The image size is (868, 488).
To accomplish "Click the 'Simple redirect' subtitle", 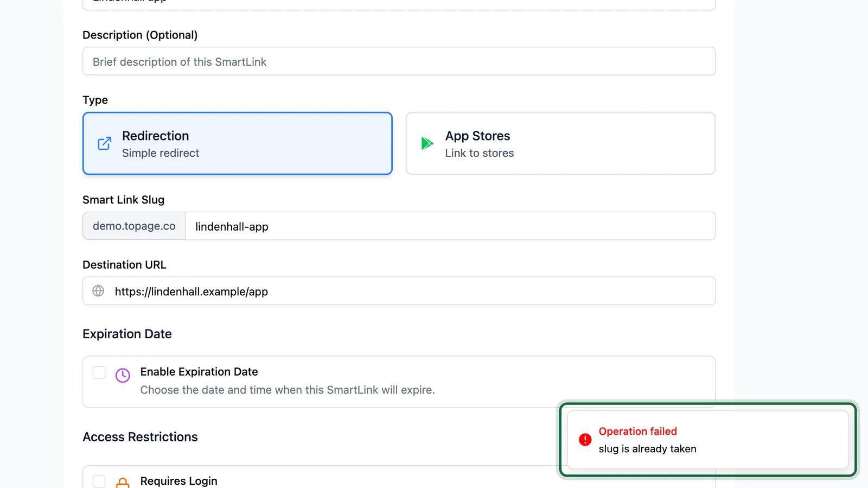I will coord(161,153).
